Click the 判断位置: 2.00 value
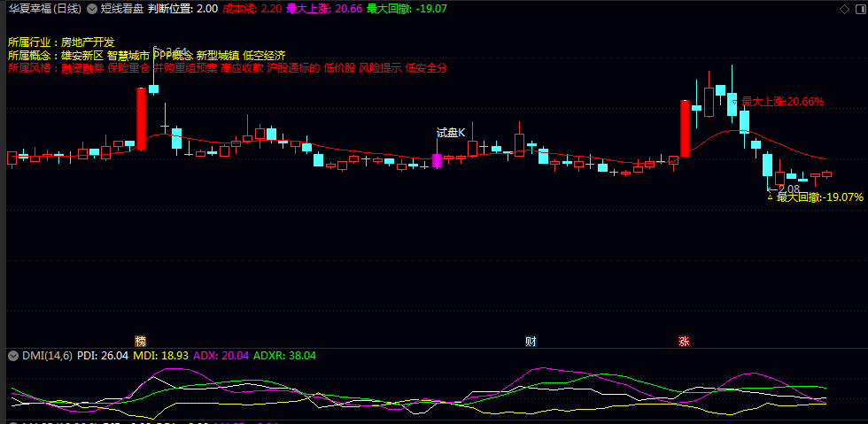Image resolution: width=868 pixels, height=424 pixels. tap(182, 9)
